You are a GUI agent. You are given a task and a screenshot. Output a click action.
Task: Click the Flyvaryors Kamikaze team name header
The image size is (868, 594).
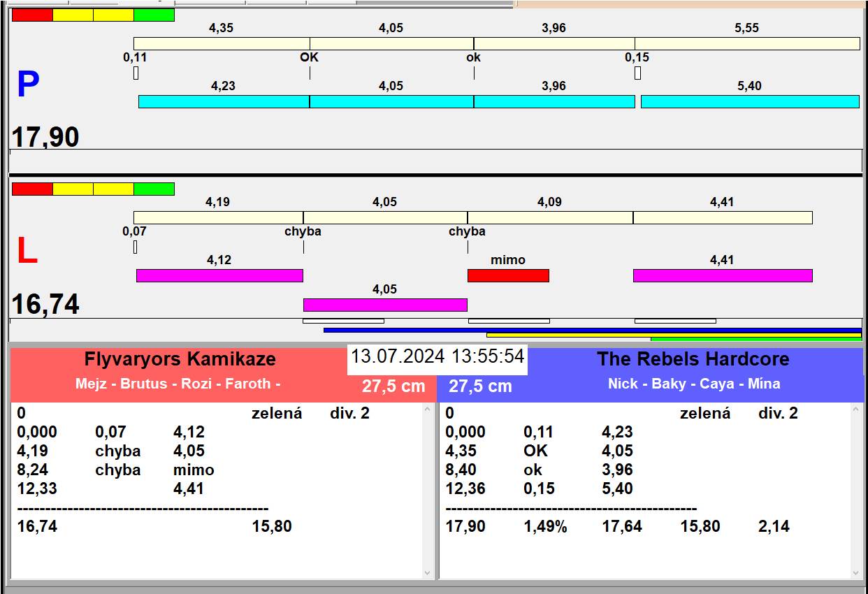pos(180,359)
